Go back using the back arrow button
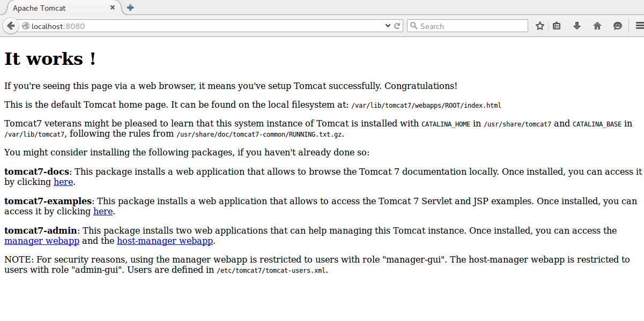Screen dimensions: 644x321 point(11,26)
